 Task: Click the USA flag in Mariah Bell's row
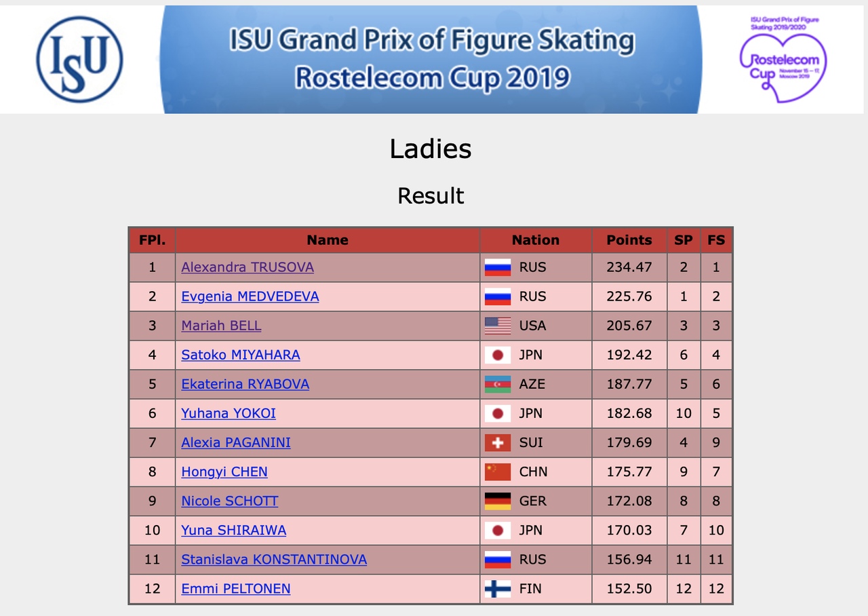498,326
